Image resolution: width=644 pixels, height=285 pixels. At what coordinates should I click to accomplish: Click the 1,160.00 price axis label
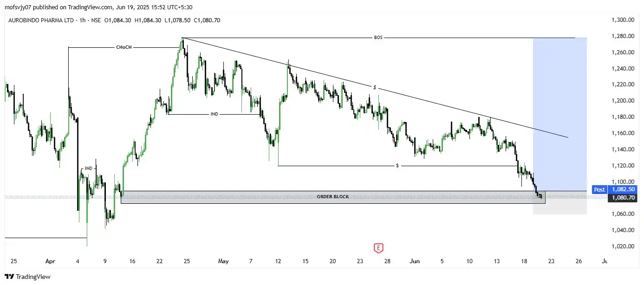click(x=623, y=133)
